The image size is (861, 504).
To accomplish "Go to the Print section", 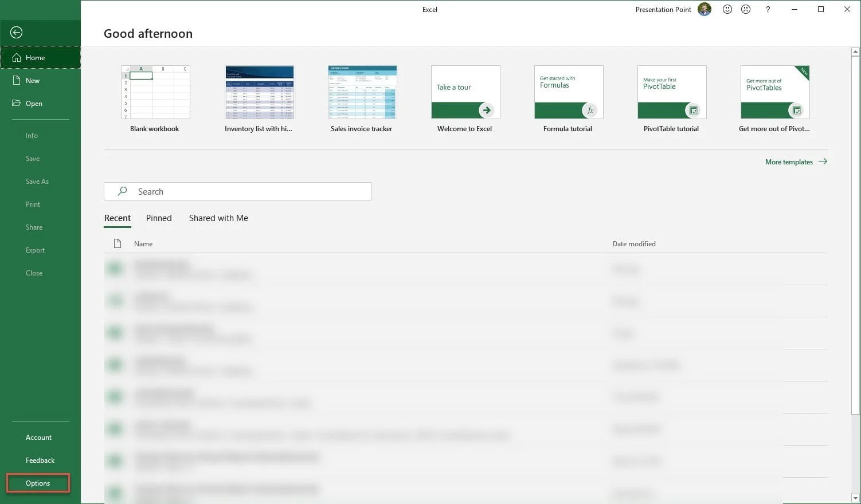I will click(x=33, y=204).
